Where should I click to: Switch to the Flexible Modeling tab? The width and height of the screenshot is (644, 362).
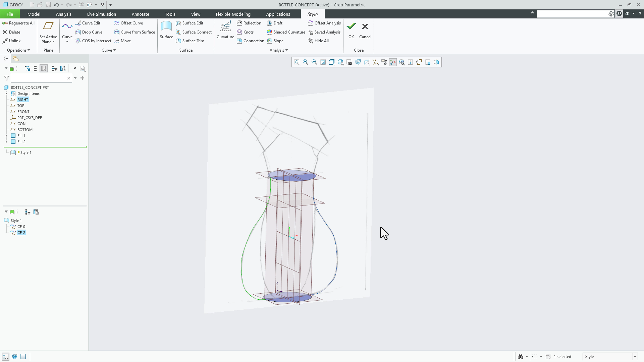click(x=233, y=14)
